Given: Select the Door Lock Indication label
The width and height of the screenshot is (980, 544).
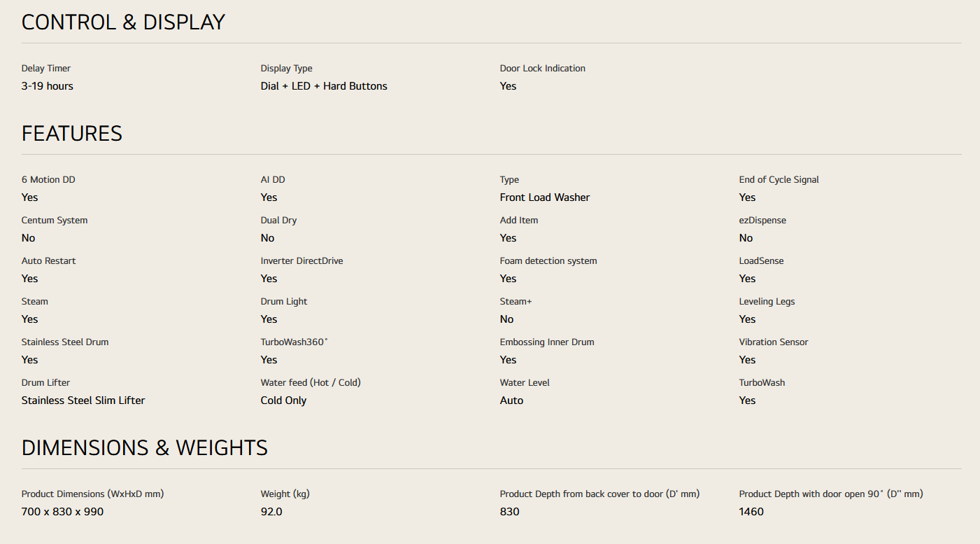Looking at the screenshot, I should pyautogui.click(x=543, y=69).
